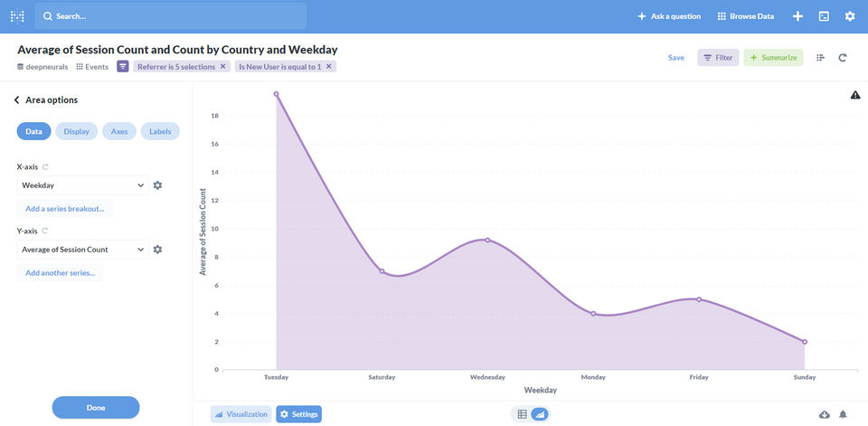Download the full results

(x=825, y=414)
